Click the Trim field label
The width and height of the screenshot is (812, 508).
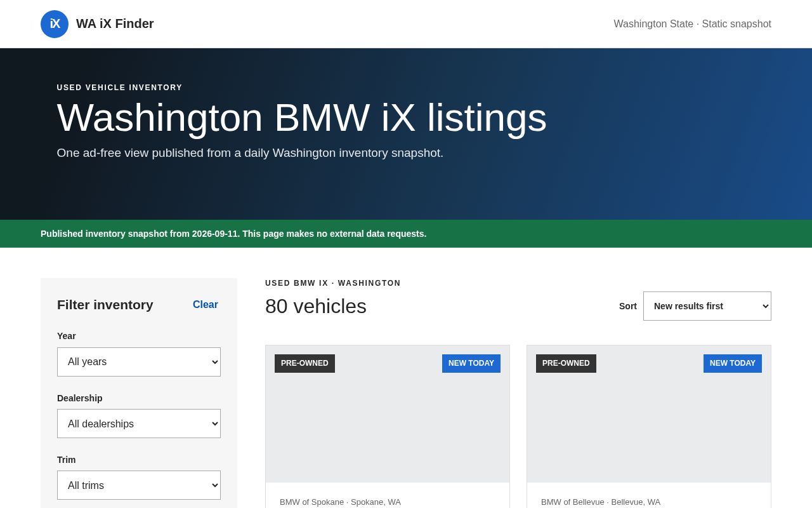(67, 460)
